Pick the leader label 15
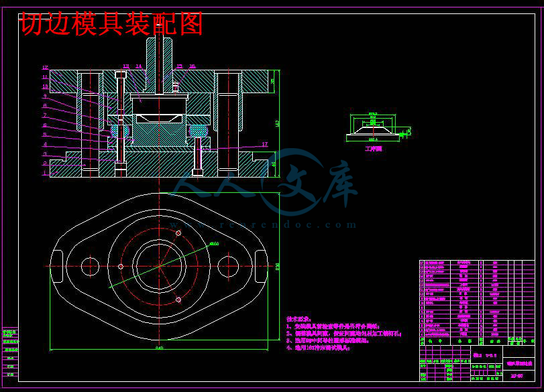 [179, 66]
